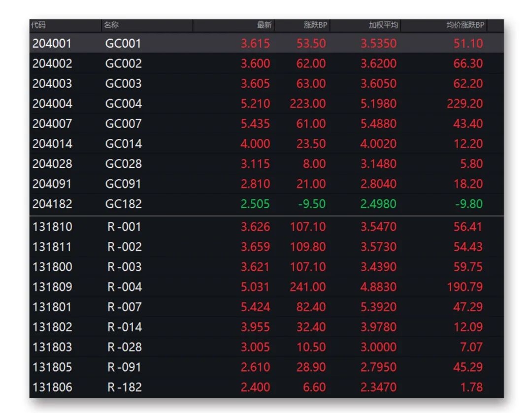Select code 131802
The height and width of the screenshot is (413, 532).
point(52,327)
